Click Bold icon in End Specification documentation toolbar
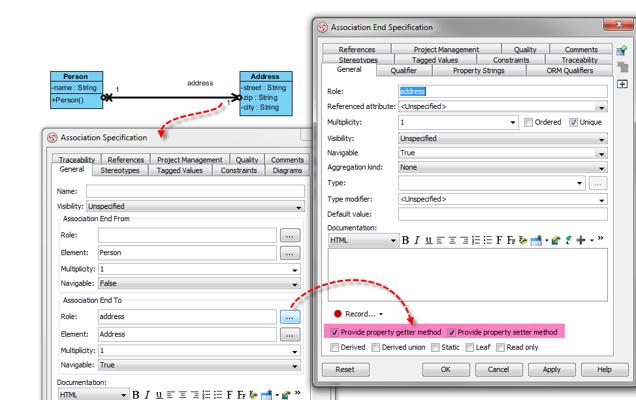Image resolution: width=636 pixels, height=400 pixels. coord(407,240)
